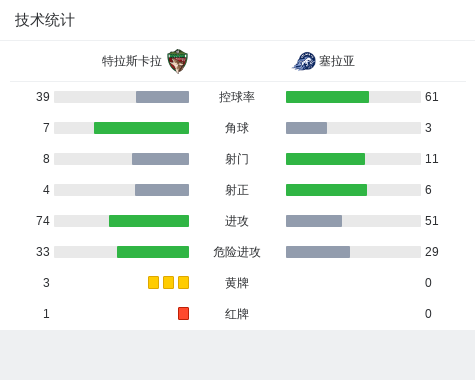
Task: Click the 控球率 gray bar showing 39
Action: click(162, 97)
